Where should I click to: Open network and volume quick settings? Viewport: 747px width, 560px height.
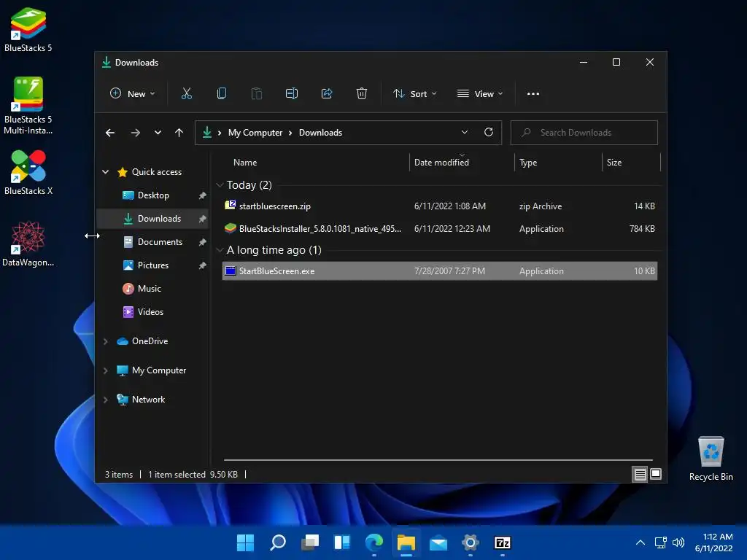(670, 542)
